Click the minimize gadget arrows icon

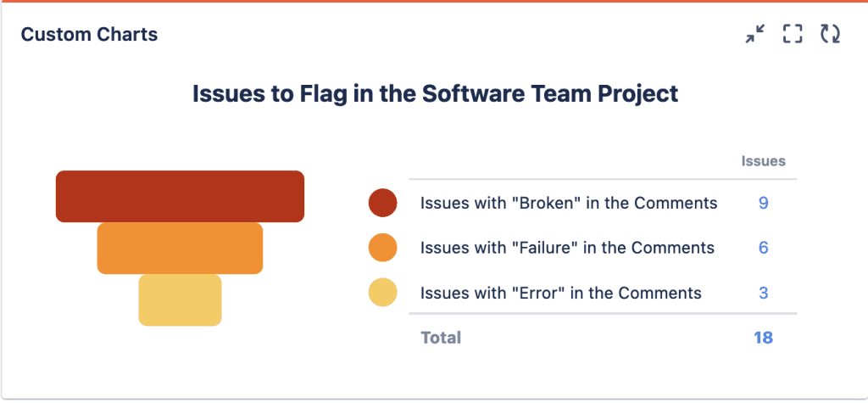pyautogui.click(x=754, y=34)
